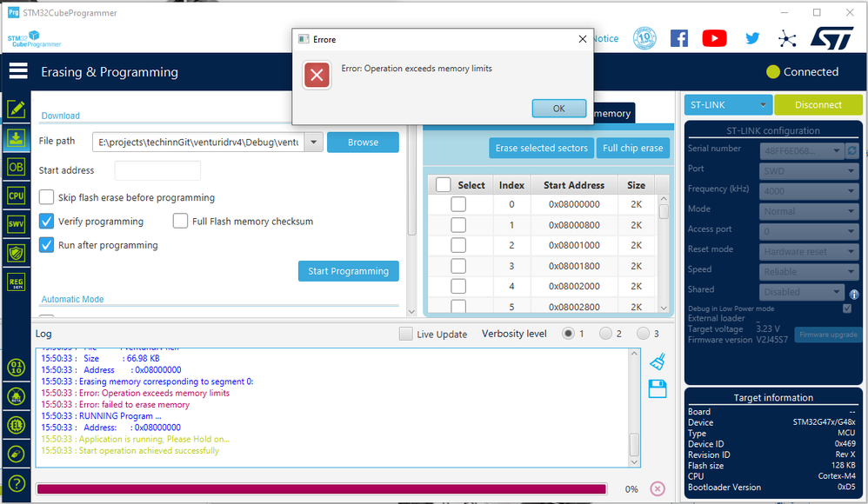Open the Speed Reliable dropdown

[810, 272]
